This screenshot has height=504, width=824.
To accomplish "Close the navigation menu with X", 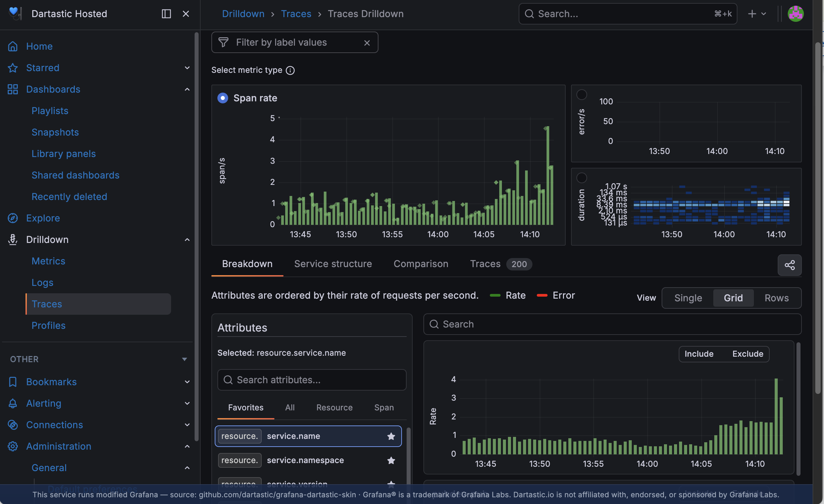I will coord(186,14).
